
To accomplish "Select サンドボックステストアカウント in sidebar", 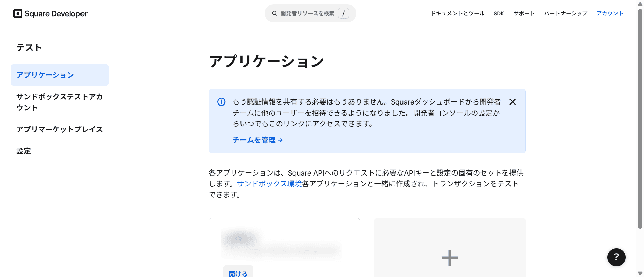I will tap(60, 102).
